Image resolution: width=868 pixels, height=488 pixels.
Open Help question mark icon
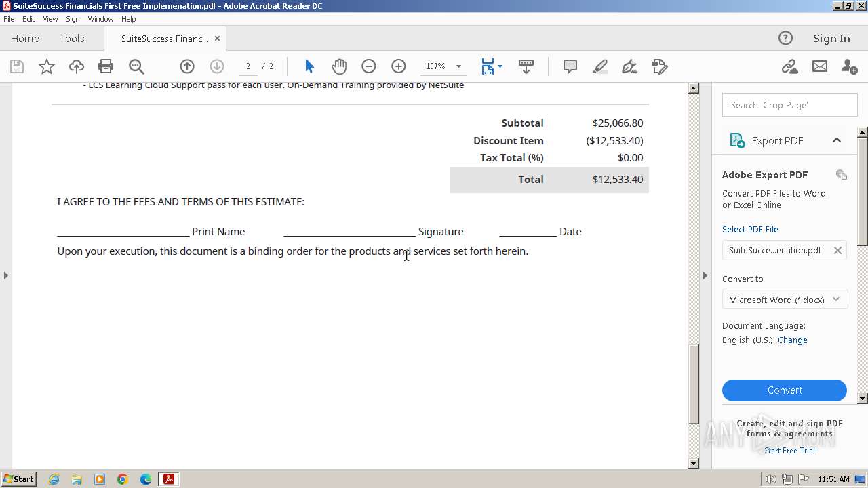785,38
